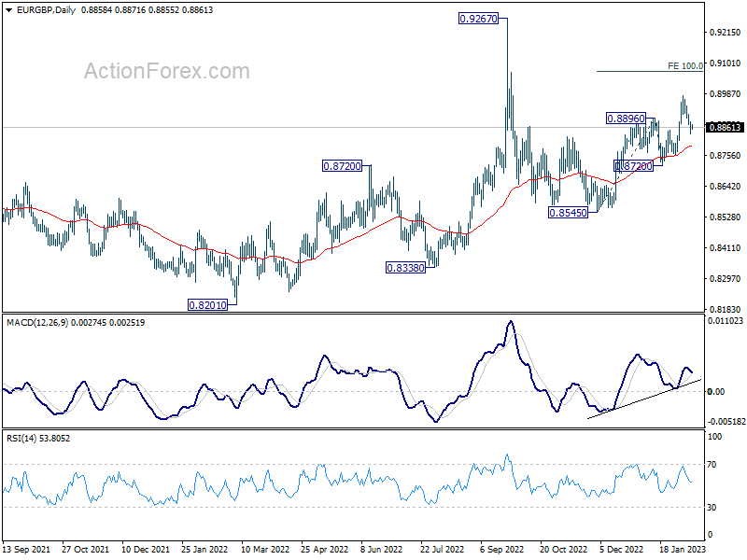
Task: Click the 0.91010 price axis value
Action: click(726, 63)
